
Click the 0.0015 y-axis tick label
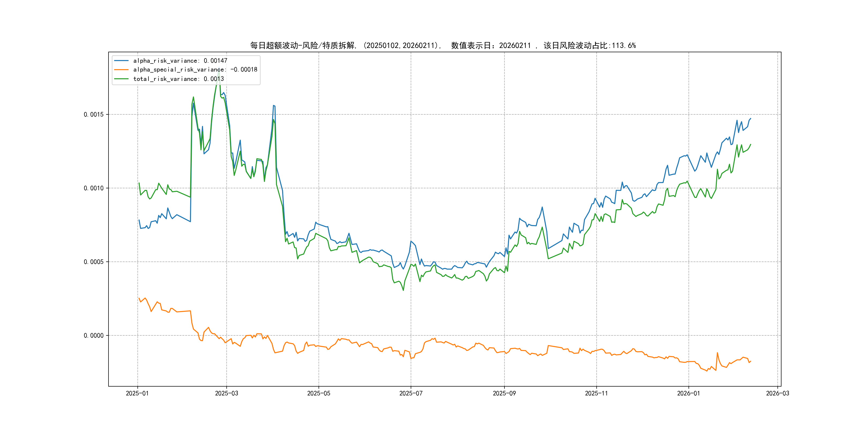pyautogui.click(x=93, y=115)
